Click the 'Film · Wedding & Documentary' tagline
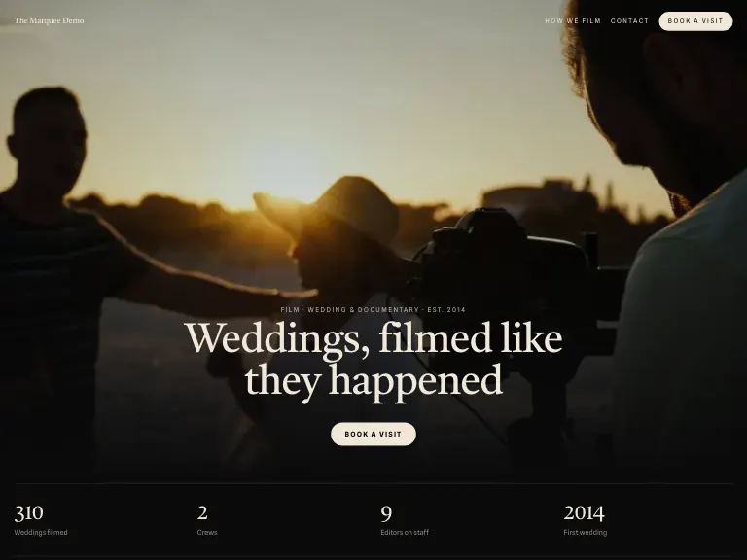 pyautogui.click(x=373, y=309)
